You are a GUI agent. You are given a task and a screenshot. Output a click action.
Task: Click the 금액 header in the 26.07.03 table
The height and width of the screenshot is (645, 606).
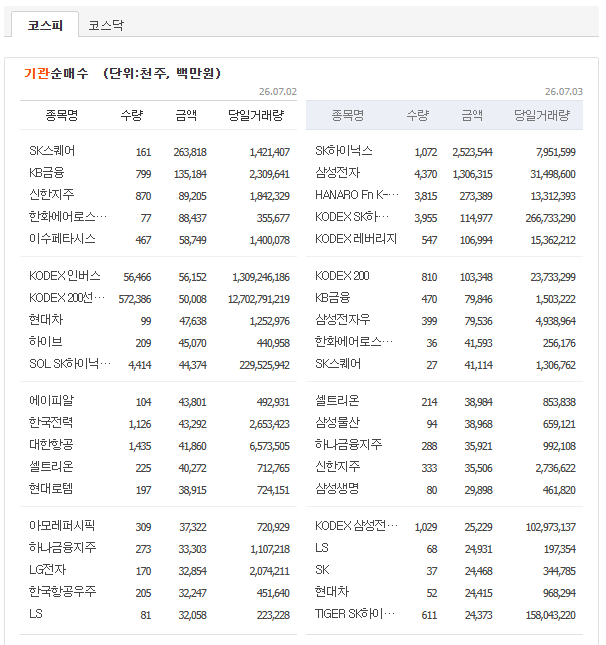click(472, 115)
